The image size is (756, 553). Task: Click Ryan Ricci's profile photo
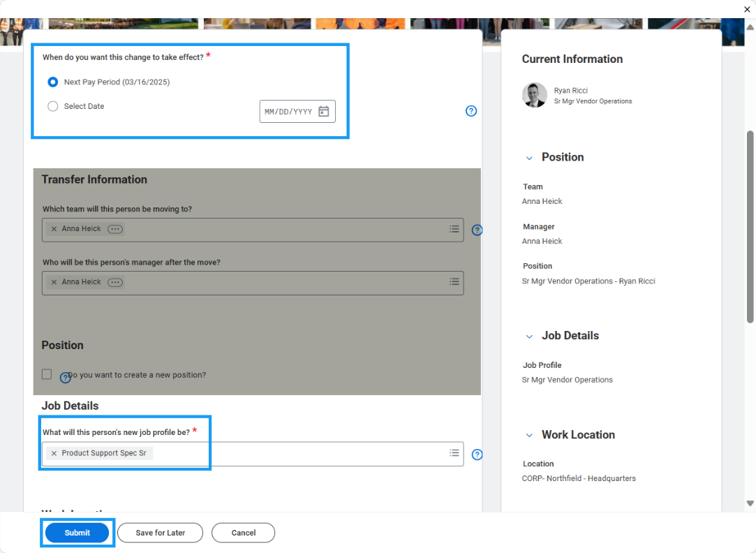[x=534, y=95]
